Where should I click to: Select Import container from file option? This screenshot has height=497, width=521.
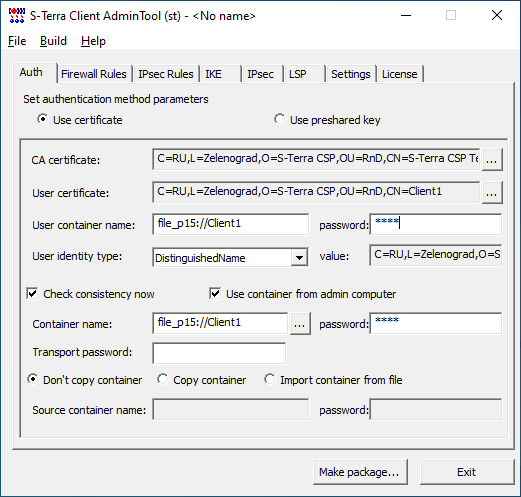pos(333,380)
